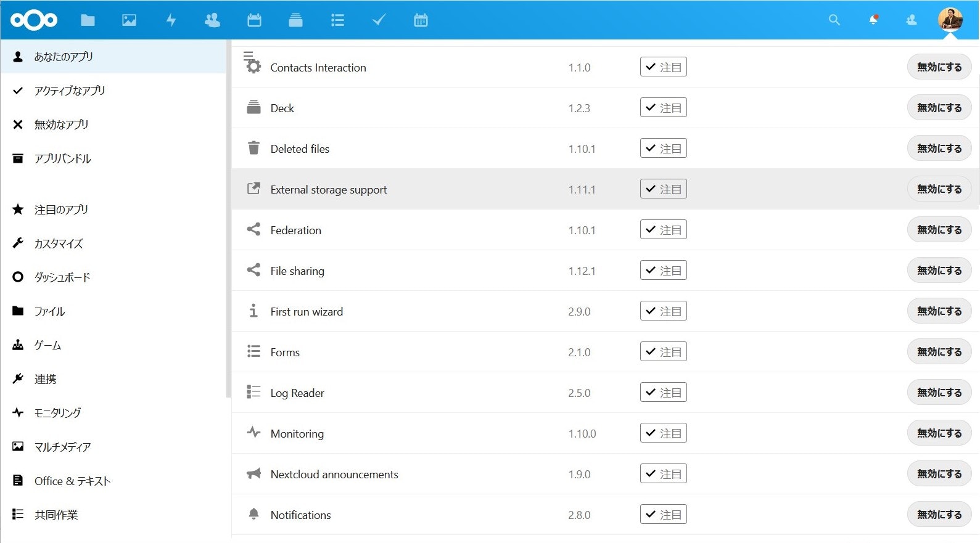
Task: Open Office & テキスト category
Action: pyautogui.click(x=113, y=481)
